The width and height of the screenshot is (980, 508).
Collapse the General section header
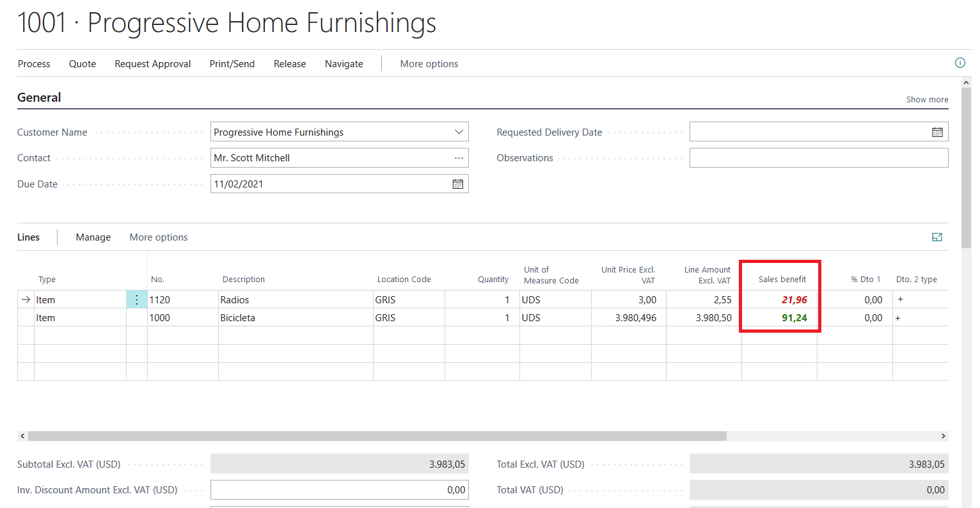click(39, 98)
